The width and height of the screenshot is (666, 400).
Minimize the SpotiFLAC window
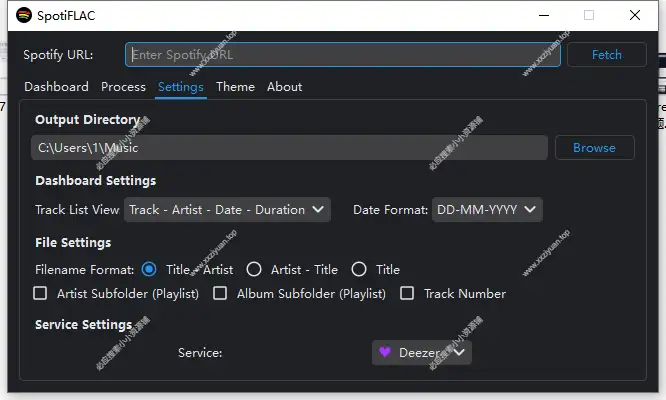coord(544,15)
